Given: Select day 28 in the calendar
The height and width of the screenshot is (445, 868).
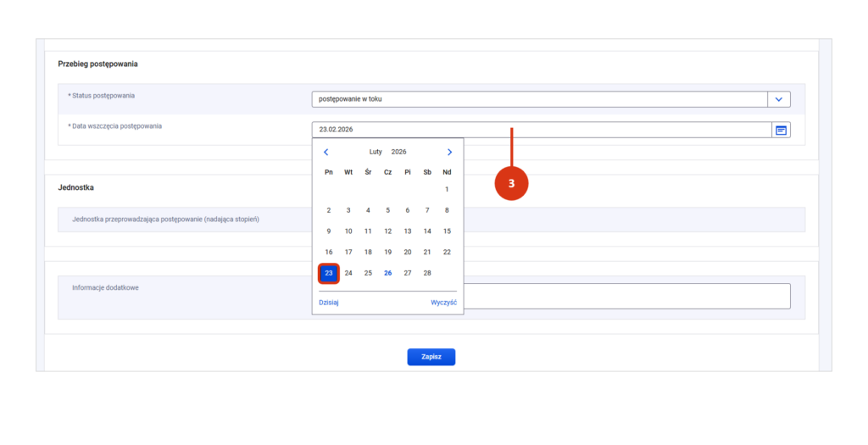Looking at the screenshot, I should [427, 273].
